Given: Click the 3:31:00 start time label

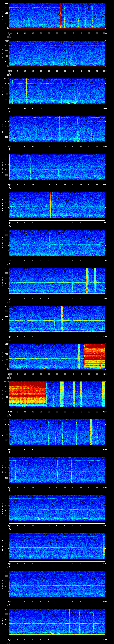Looking at the screenshot, I should click(x=9, y=33).
